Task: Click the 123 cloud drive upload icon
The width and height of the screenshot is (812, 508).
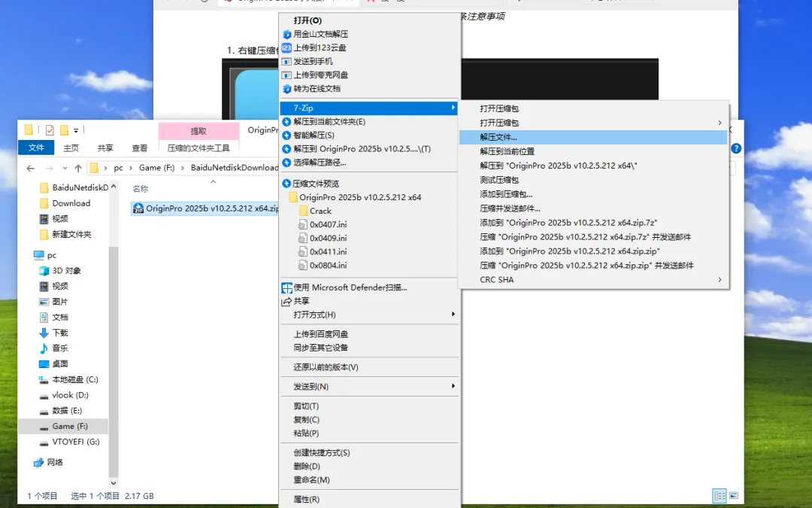Action: tap(286, 47)
